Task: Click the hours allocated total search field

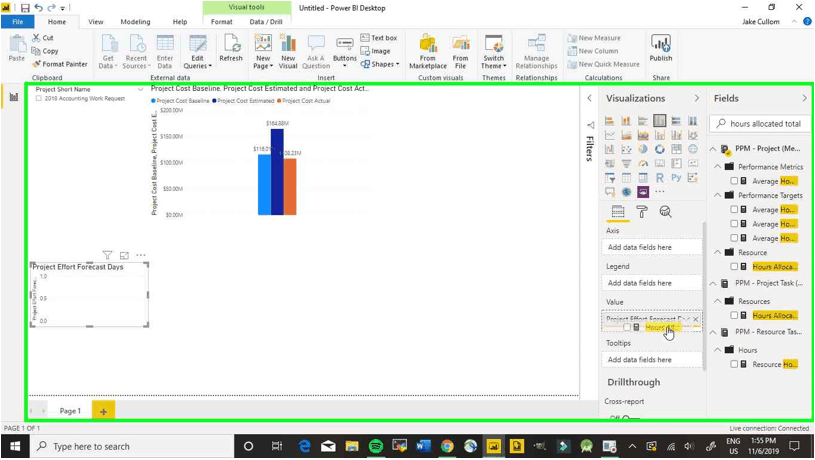Action: (x=760, y=124)
